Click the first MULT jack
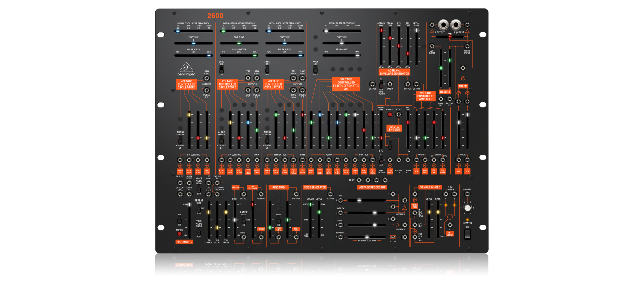This screenshot has height=285, width=644. point(359,180)
